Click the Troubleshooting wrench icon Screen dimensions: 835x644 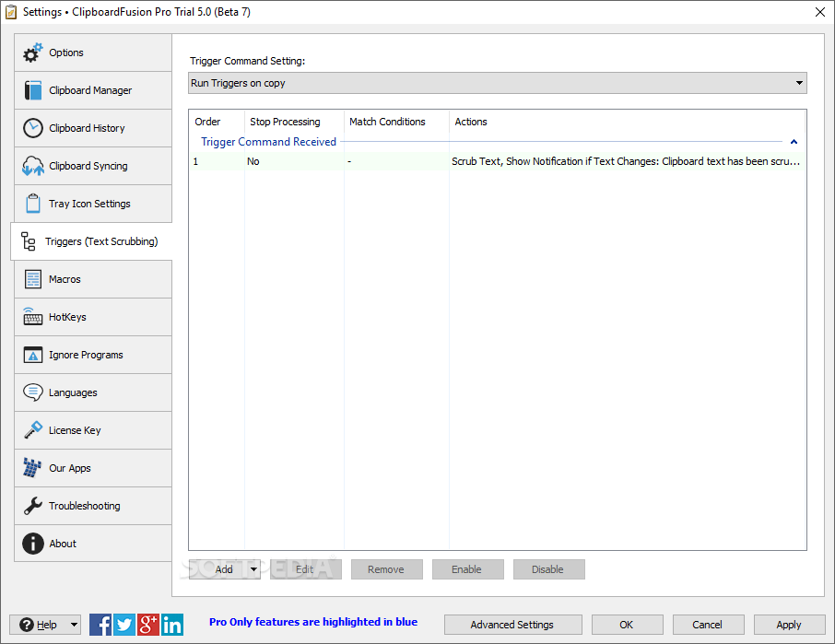point(32,505)
